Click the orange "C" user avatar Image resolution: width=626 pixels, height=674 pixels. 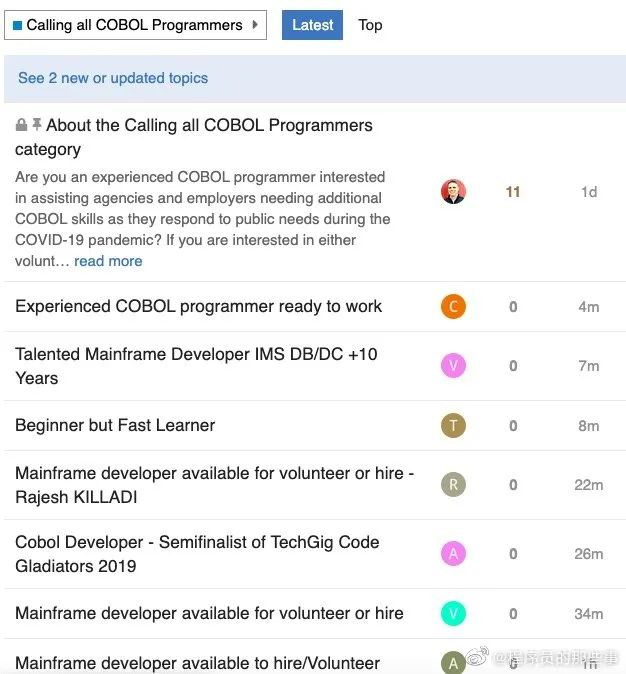pos(453,307)
